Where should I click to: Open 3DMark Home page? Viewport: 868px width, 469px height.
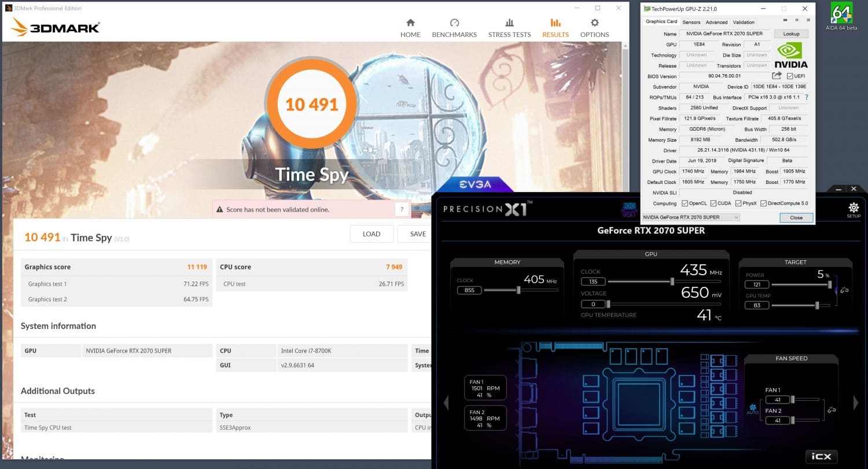coord(410,28)
